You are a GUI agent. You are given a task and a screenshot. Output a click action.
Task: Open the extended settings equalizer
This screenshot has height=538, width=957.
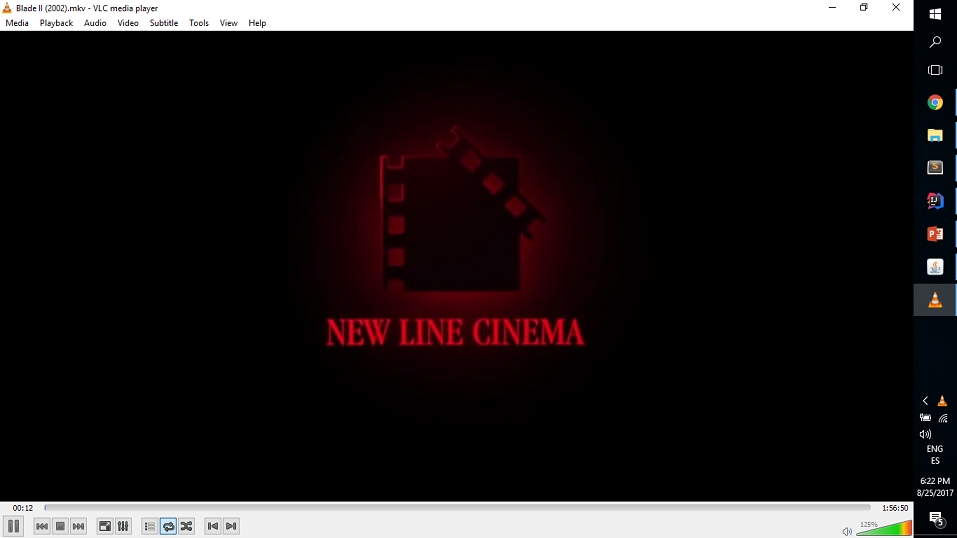click(x=123, y=526)
